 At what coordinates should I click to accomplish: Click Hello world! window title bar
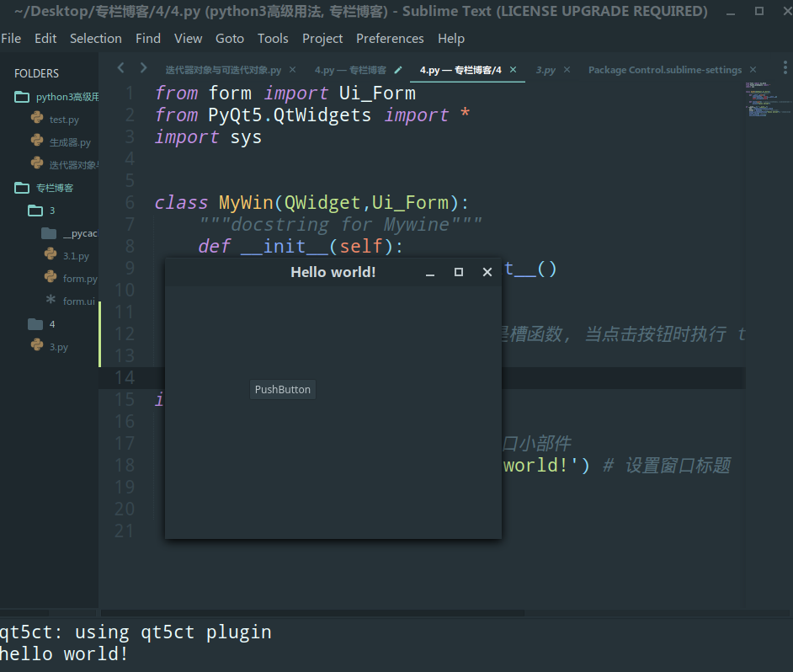click(x=333, y=272)
